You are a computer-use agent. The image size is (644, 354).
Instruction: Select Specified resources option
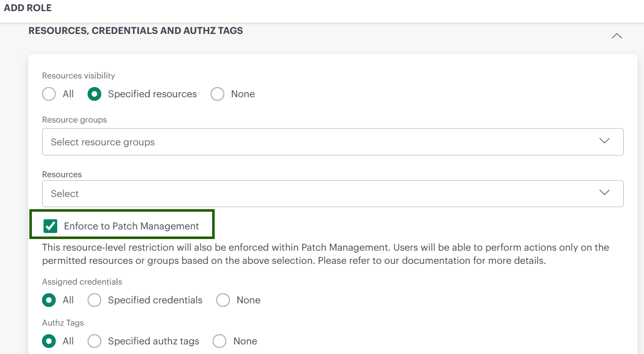point(94,94)
